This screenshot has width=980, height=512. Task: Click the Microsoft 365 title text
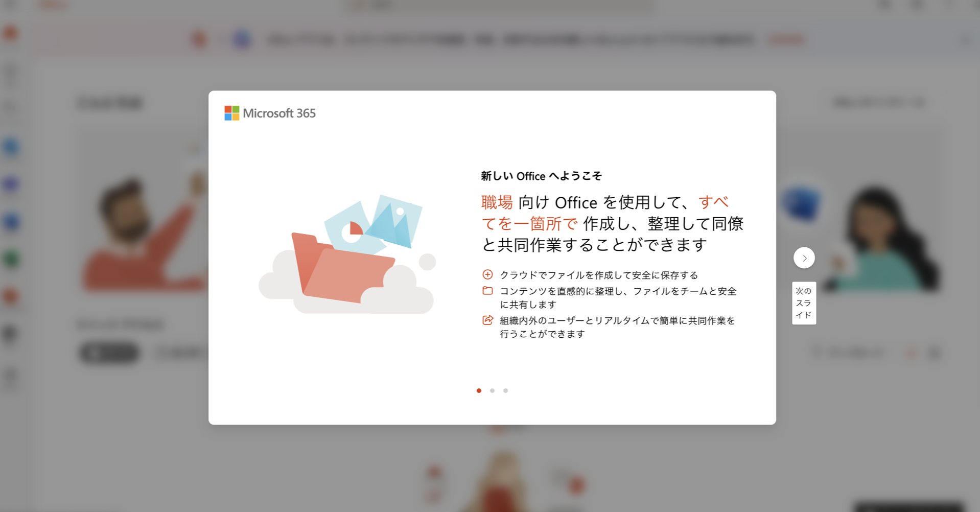pyautogui.click(x=279, y=113)
